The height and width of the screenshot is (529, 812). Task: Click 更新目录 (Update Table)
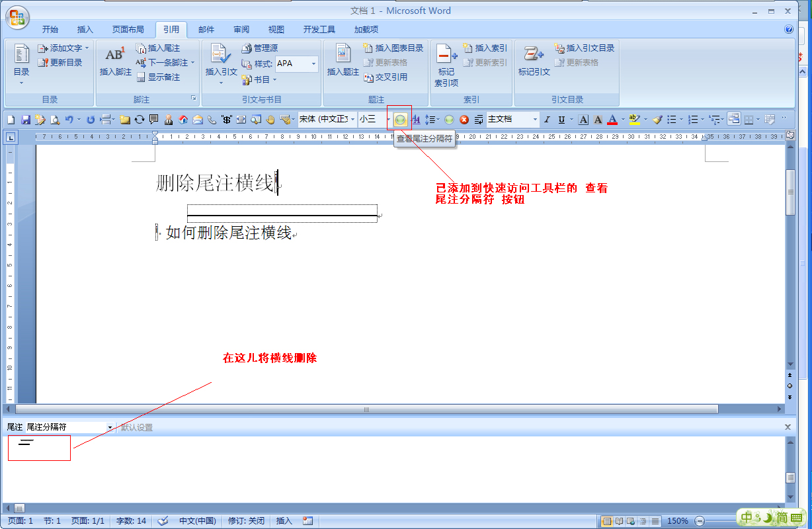click(x=60, y=63)
